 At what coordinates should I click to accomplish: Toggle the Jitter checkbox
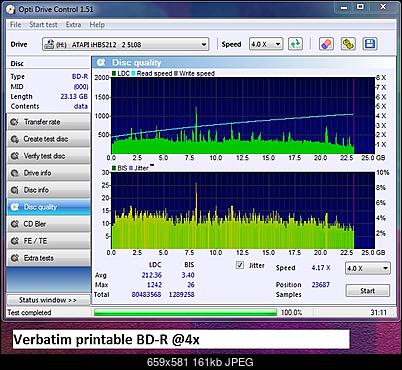click(240, 265)
